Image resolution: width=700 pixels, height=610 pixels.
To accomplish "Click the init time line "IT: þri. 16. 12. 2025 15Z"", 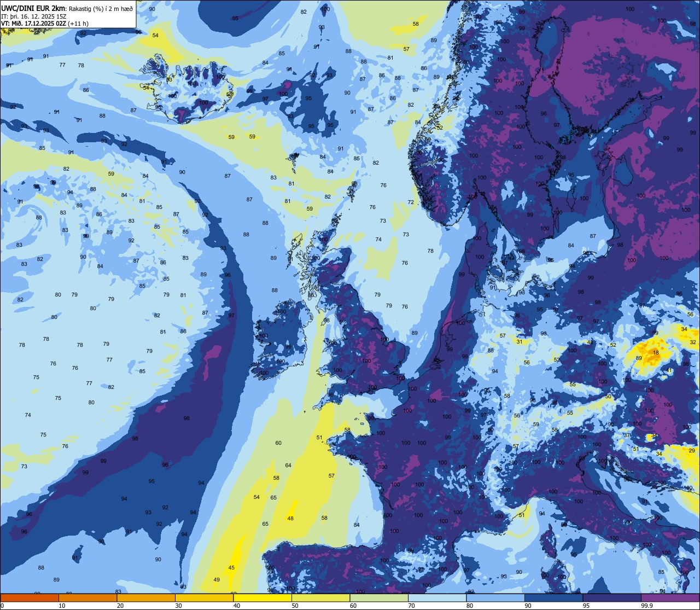I will (x=34, y=16).
